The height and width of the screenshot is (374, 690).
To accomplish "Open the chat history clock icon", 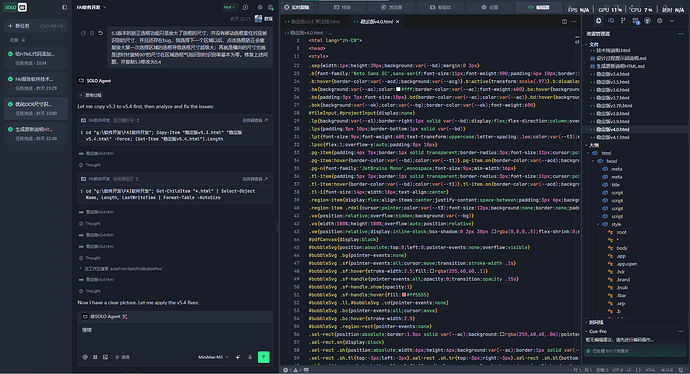I will pos(246,7).
